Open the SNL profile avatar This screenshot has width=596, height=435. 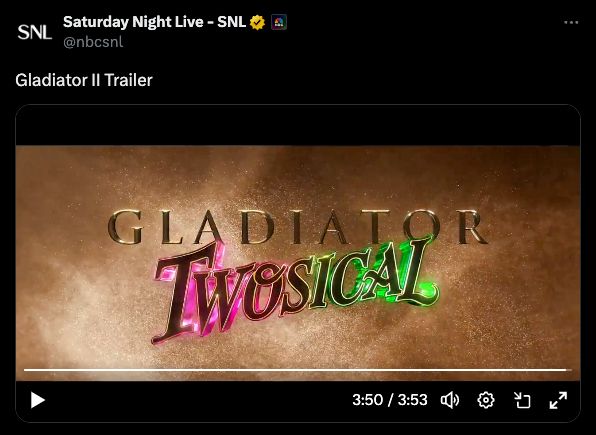pos(35,32)
